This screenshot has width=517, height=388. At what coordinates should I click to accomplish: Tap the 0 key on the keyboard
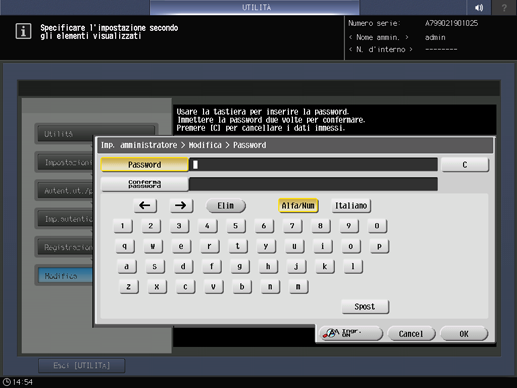pos(377,226)
